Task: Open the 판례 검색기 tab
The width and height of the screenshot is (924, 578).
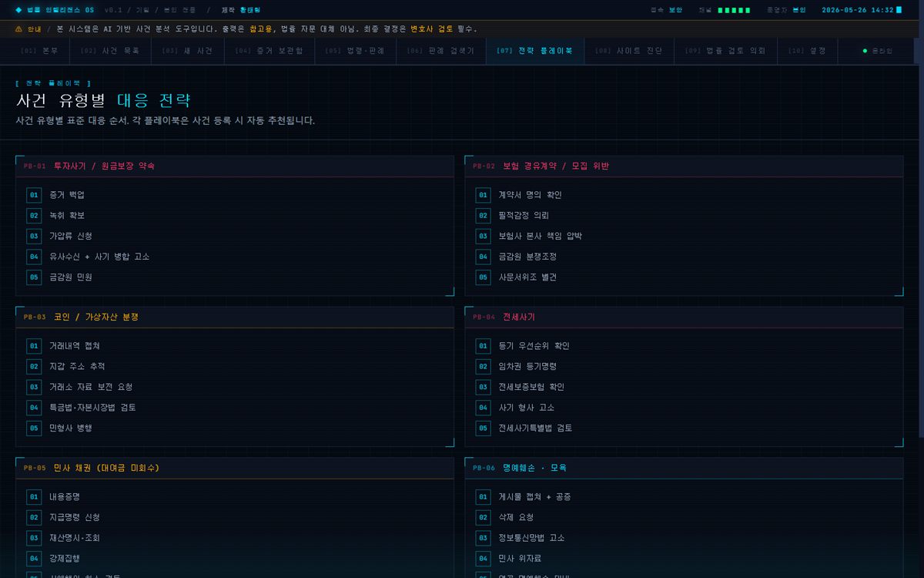Action: point(440,51)
